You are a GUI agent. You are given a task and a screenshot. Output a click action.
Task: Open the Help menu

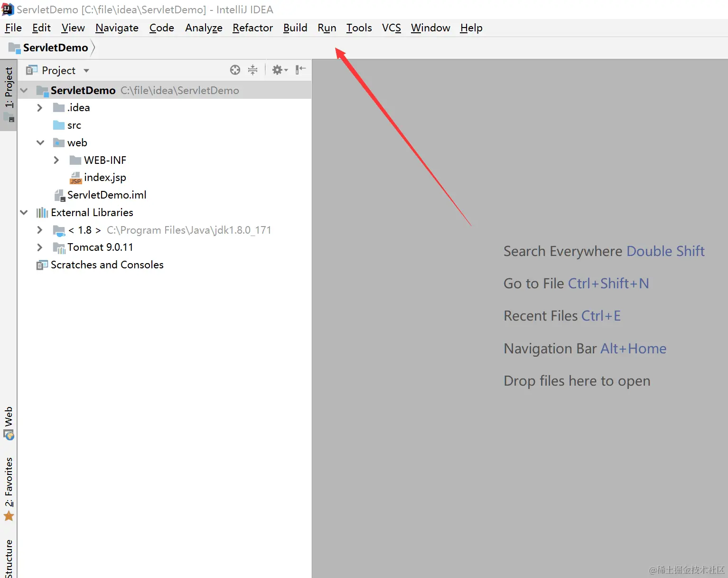coord(471,28)
